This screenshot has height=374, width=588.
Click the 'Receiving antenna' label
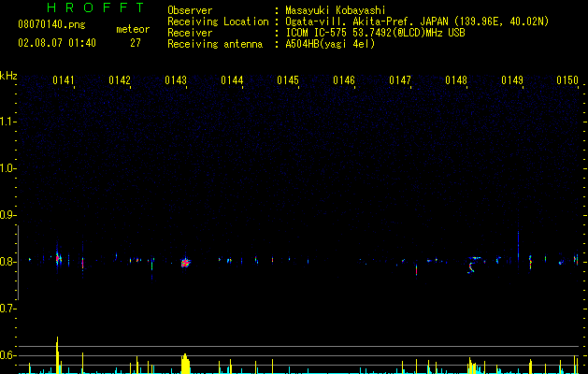point(215,44)
